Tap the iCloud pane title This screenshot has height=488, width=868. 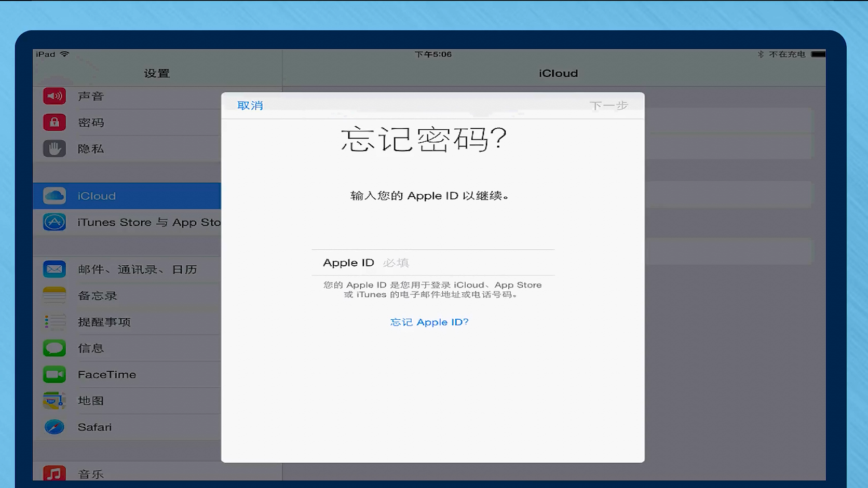(558, 73)
